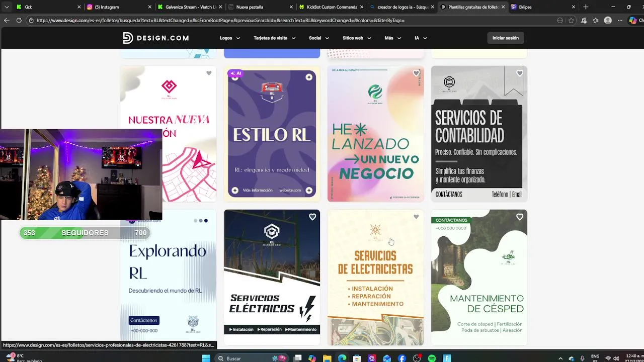This screenshot has width=644, height=362.
Task: Open the browser profile avatar
Action: coord(608,21)
